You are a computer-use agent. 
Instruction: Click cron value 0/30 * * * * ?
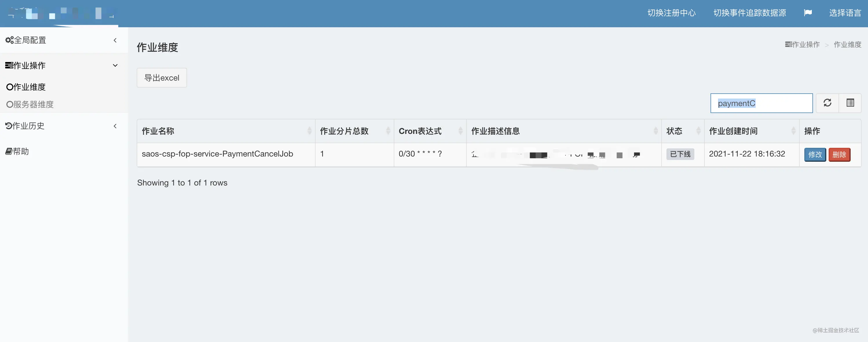coord(420,154)
